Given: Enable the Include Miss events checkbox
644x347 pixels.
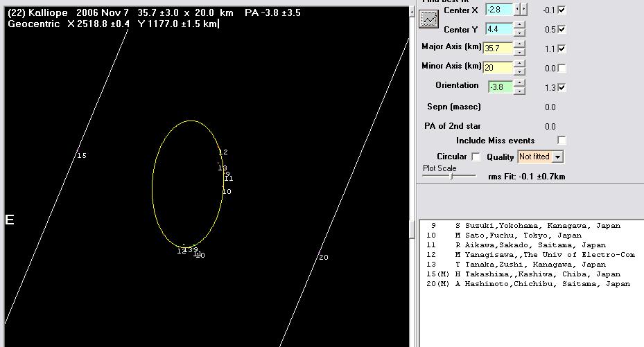Looking at the screenshot, I should (x=562, y=141).
